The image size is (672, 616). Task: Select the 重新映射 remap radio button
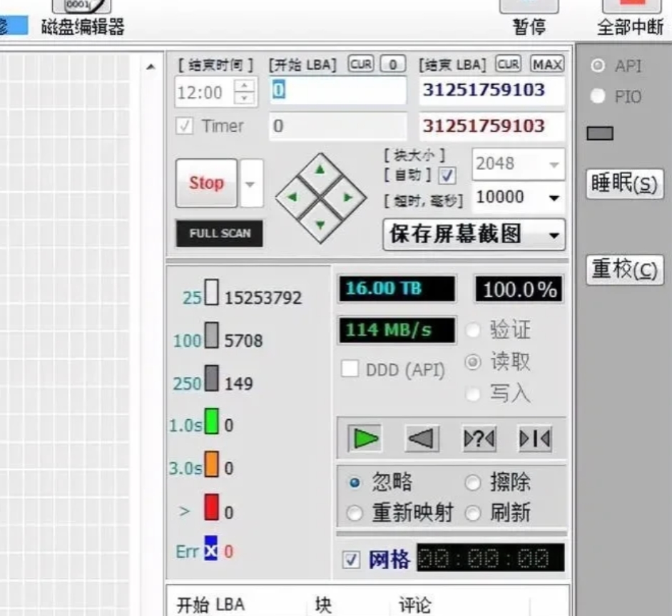point(355,513)
